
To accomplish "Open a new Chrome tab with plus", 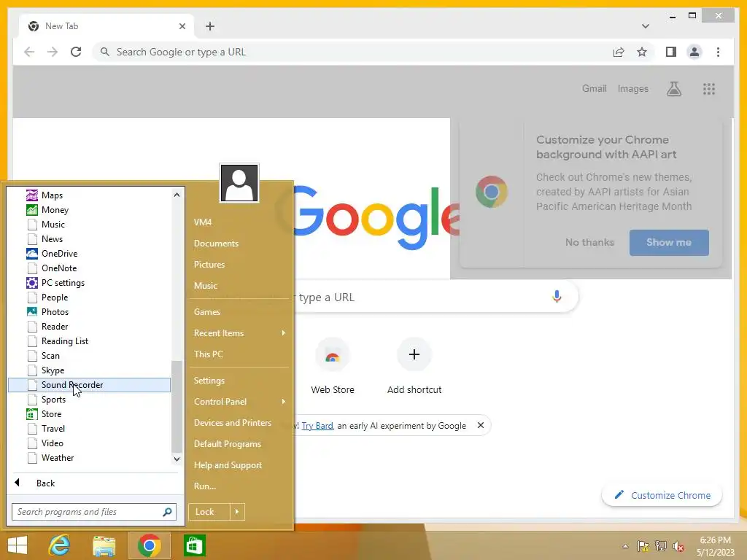I will 210,26.
